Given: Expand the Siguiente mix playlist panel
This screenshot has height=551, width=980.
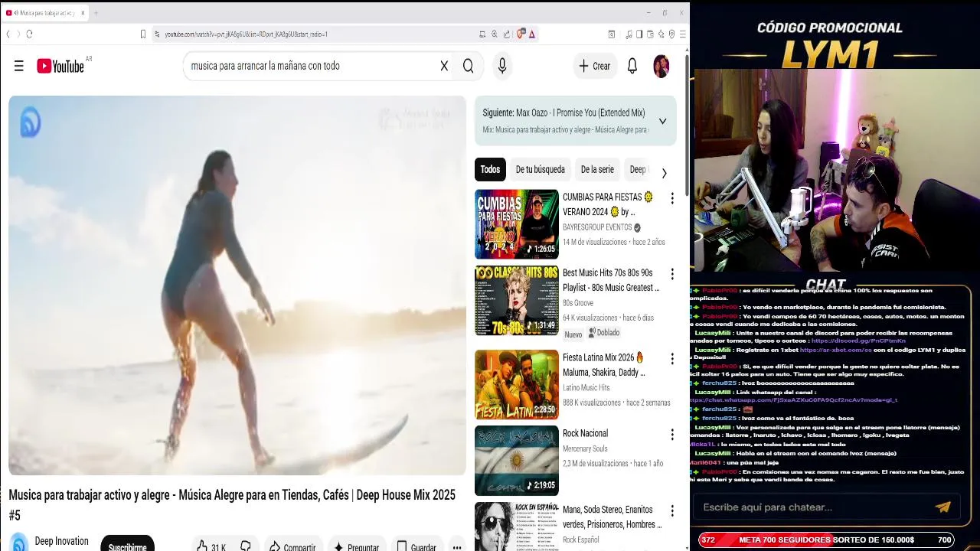Looking at the screenshot, I should tap(662, 121).
